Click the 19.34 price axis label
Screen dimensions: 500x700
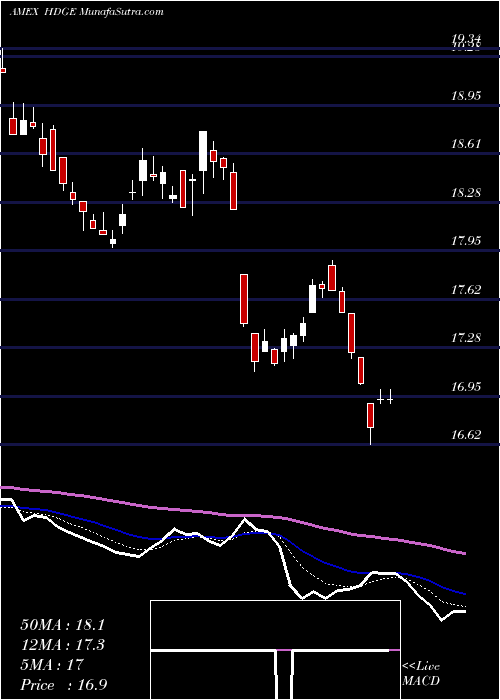(466, 39)
